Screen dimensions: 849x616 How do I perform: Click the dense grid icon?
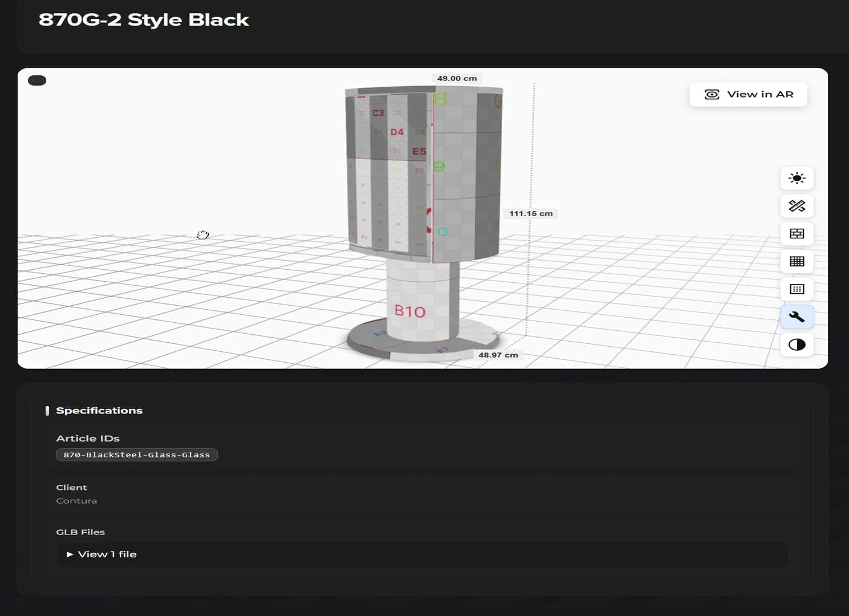tap(797, 261)
